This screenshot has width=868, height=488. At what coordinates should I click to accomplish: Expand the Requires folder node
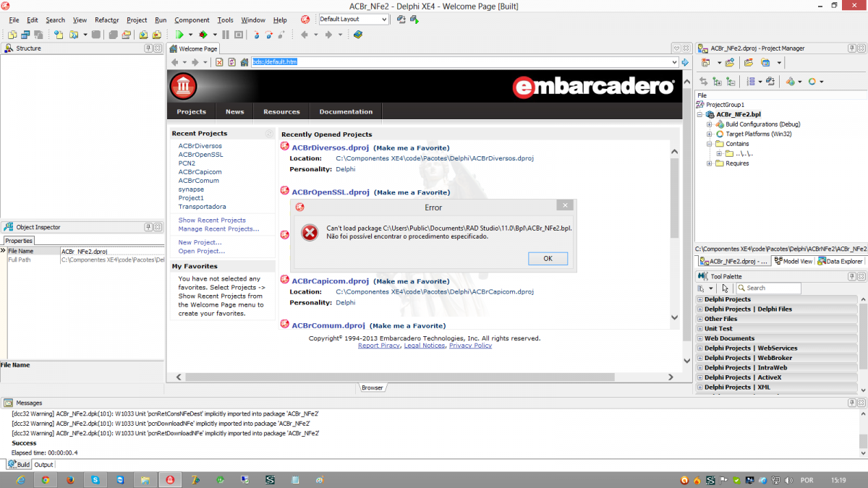click(710, 163)
